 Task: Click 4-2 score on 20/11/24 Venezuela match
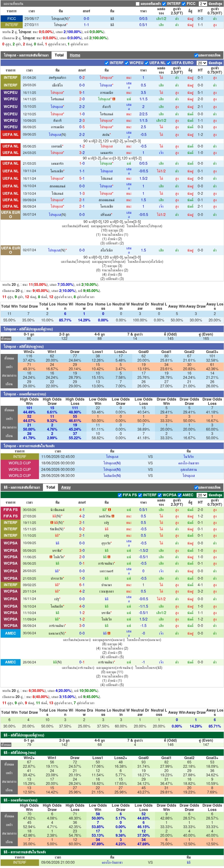[x=82, y=591]
